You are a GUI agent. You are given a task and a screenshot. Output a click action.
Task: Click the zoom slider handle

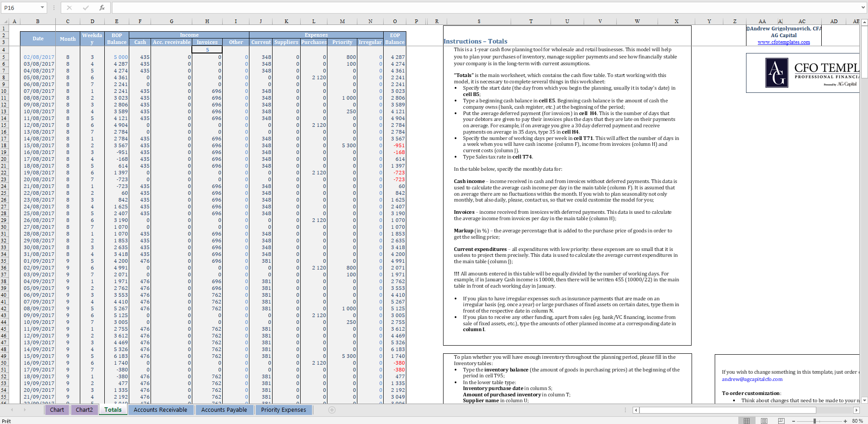coord(815,421)
